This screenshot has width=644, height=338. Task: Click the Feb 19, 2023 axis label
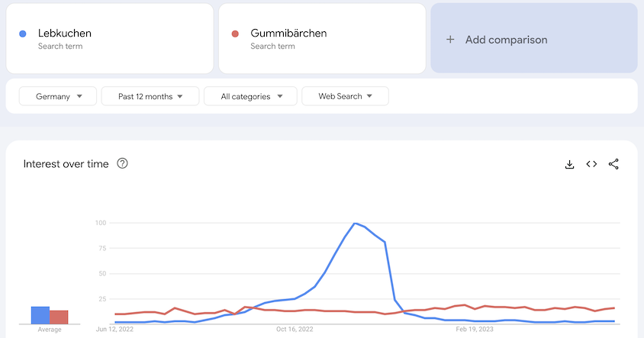point(475,330)
